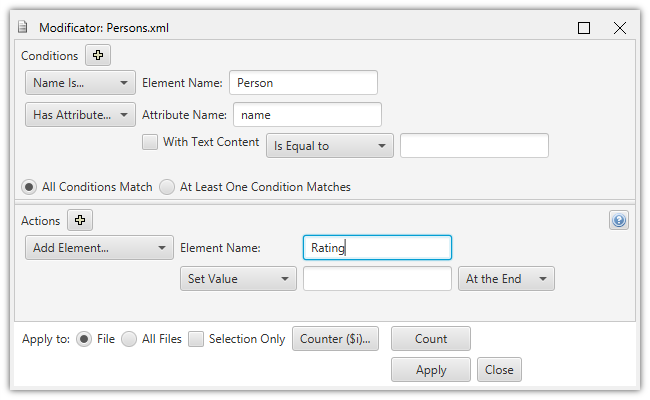Click the Attribute Name text field
Image resolution: width=650 pixels, height=400 pixels.
[307, 115]
